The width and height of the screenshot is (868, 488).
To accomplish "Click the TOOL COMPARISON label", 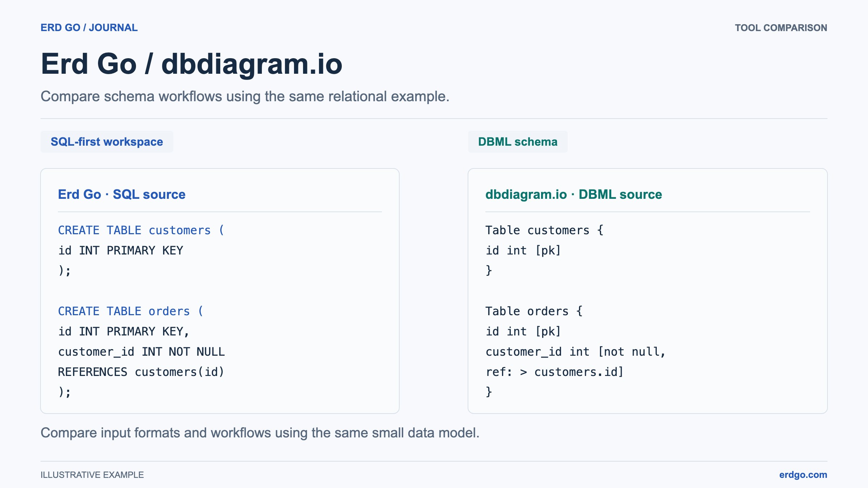I will (781, 28).
